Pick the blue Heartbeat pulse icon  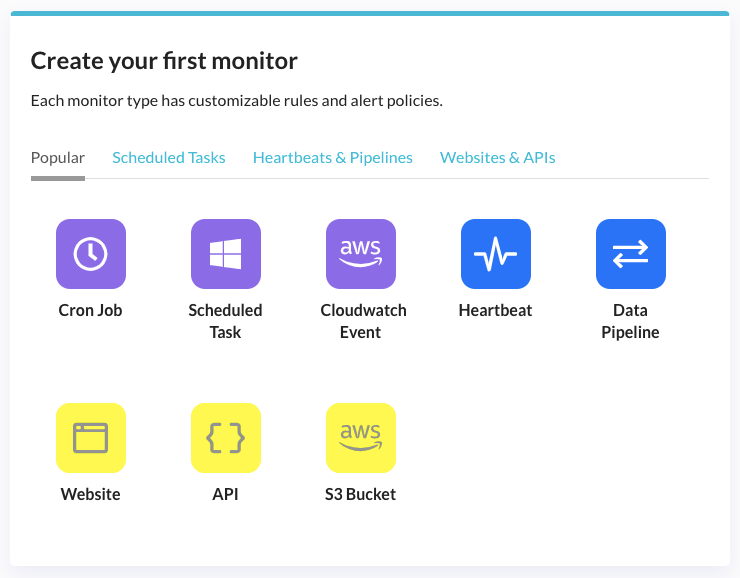pyautogui.click(x=495, y=254)
